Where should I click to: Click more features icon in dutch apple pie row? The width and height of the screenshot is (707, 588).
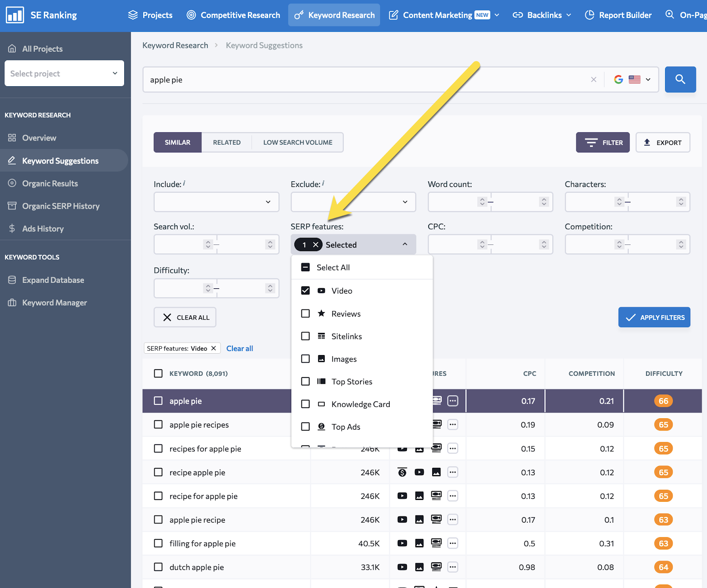(x=452, y=567)
